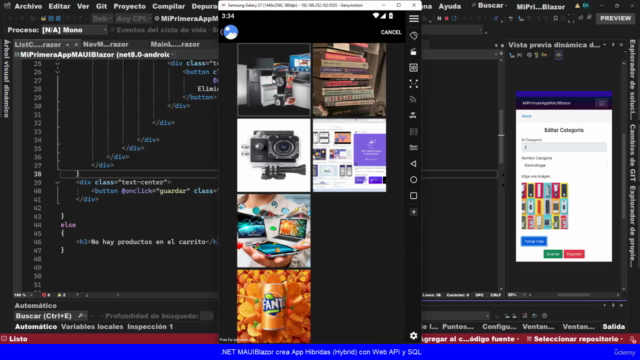
Task: Stop debugging with the red square icon
Action: tap(447, 18)
